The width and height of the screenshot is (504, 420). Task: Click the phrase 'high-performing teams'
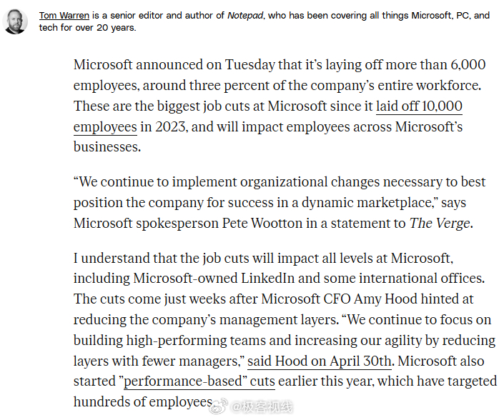coord(196,341)
